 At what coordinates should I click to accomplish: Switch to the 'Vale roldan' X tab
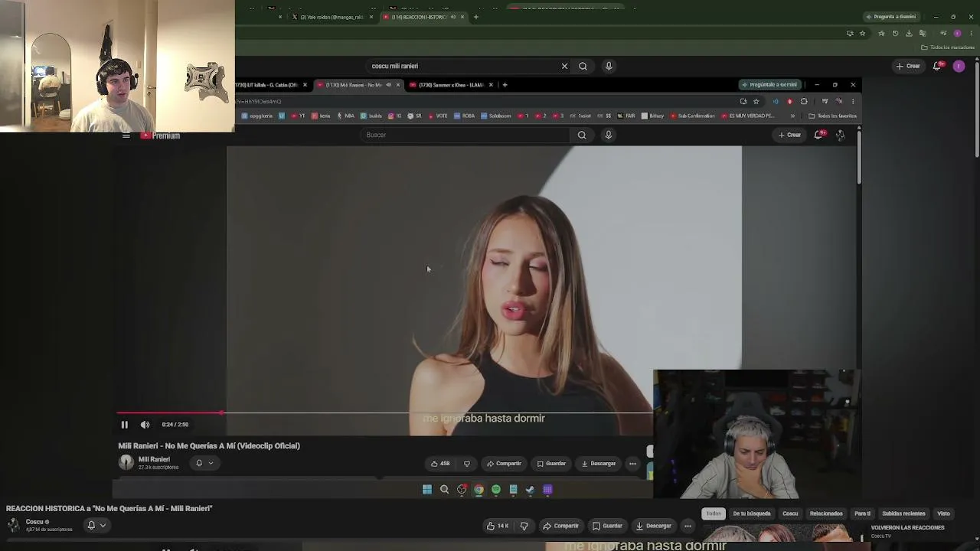click(331, 17)
